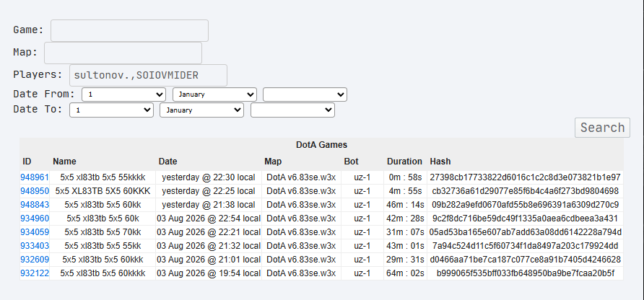Open game ID 934059 link
The height and width of the screenshot is (300, 644).
point(35,232)
